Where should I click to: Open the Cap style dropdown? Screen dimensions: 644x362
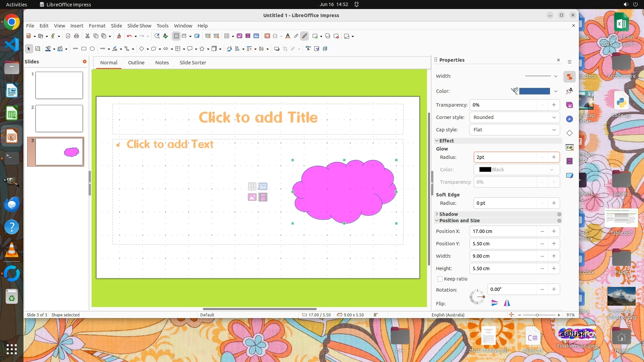tap(515, 130)
